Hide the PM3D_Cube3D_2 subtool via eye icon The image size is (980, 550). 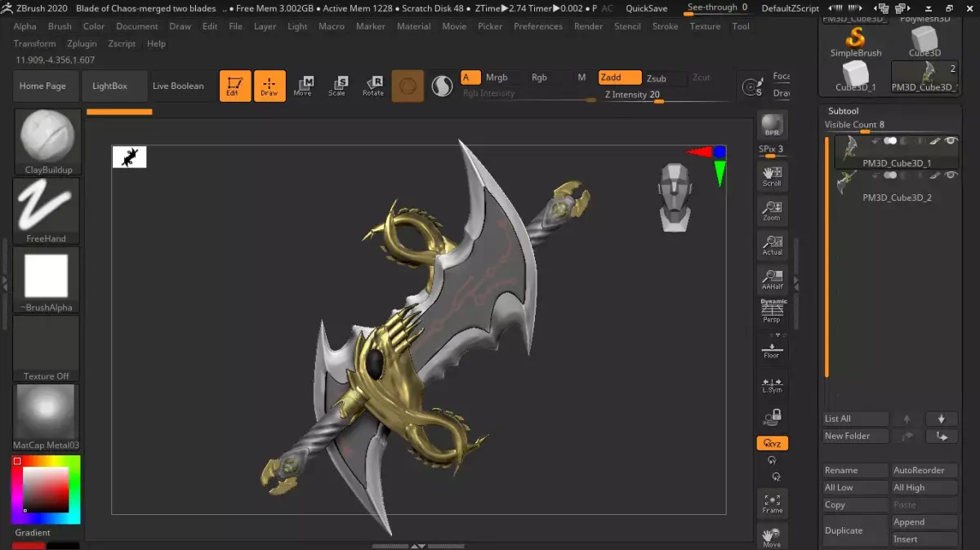coord(951,175)
